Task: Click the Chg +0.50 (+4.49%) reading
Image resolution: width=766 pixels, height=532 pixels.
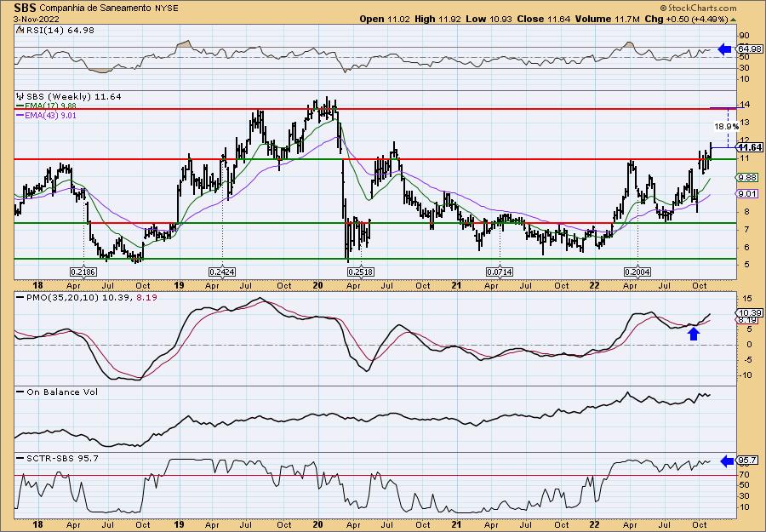Action: point(690,19)
